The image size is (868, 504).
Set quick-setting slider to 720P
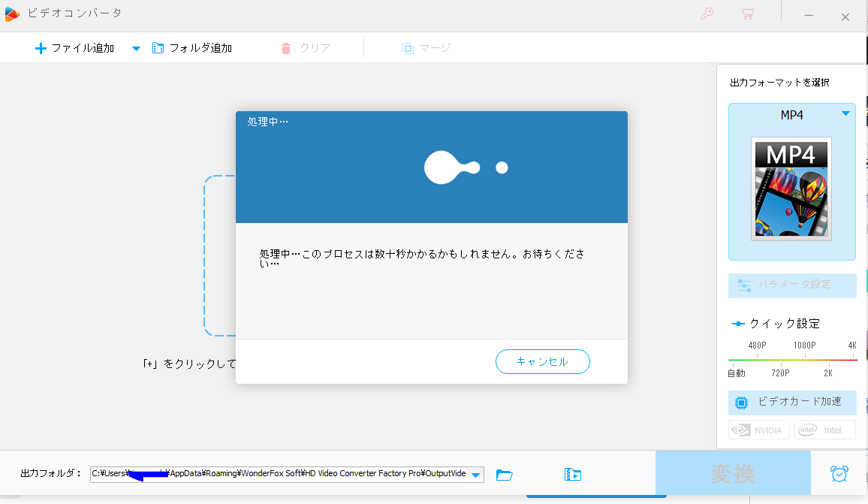pyautogui.click(x=780, y=373)
